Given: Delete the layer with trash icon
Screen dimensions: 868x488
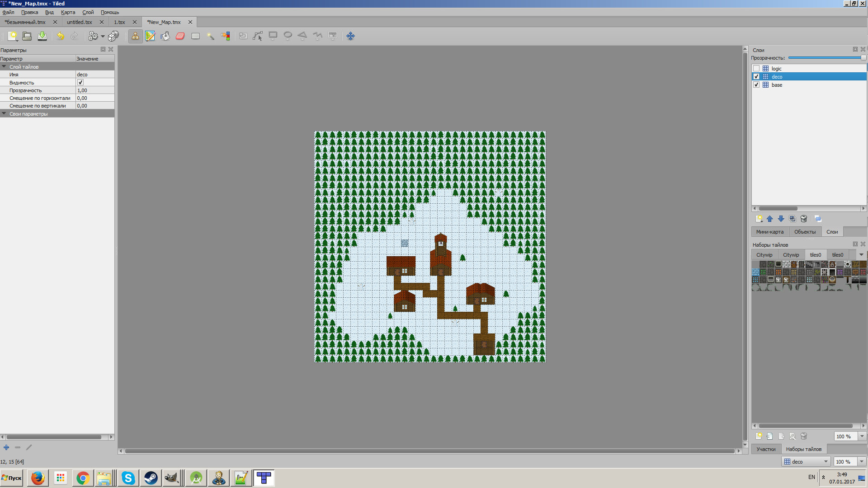Looking at the screenshot, I should click(x=803, y=219).
